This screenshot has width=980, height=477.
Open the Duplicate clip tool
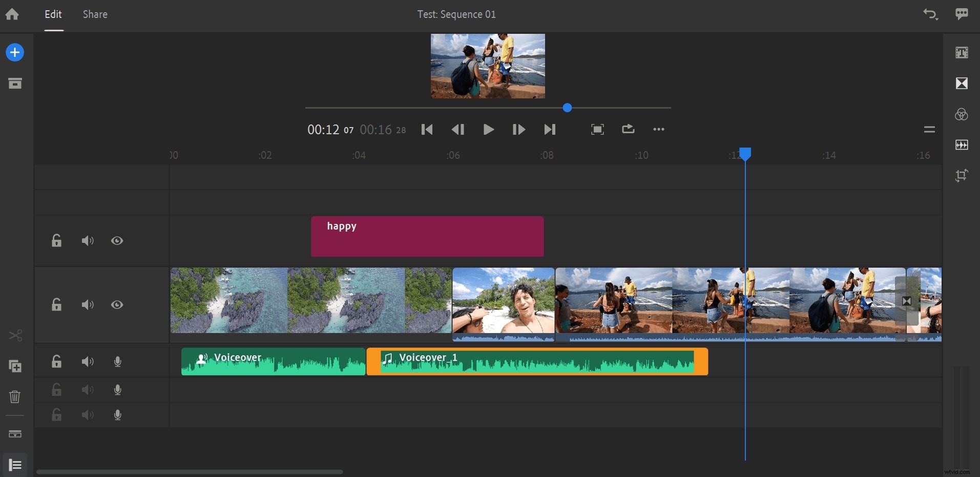(x=15, y=366)
